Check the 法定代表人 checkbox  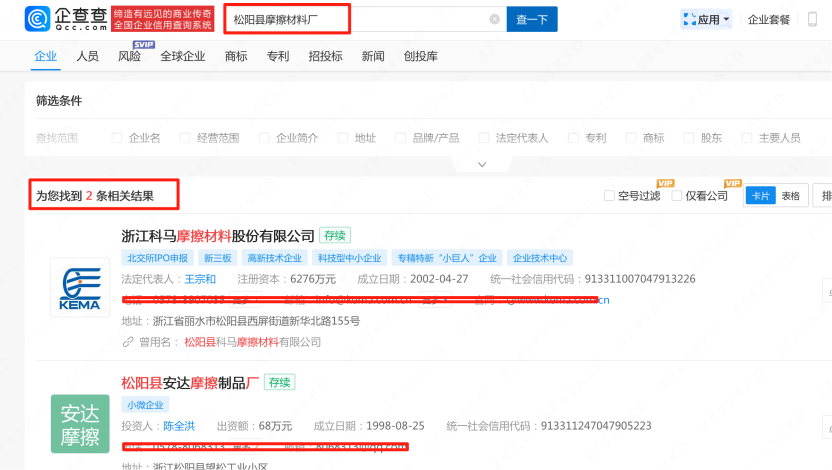tap(483, 138)
